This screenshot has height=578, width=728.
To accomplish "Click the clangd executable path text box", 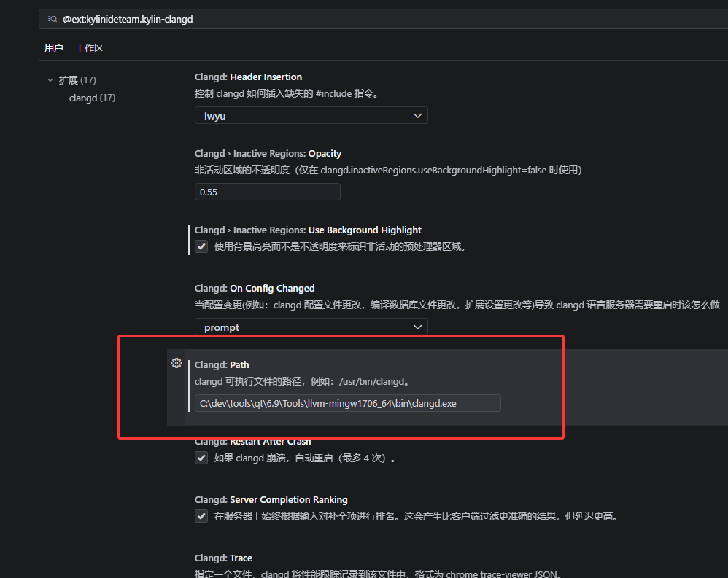I will pos(347,402).
